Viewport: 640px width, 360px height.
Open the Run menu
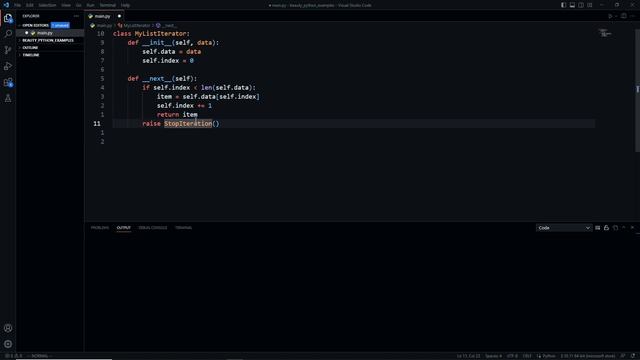(x=90, y=5)
